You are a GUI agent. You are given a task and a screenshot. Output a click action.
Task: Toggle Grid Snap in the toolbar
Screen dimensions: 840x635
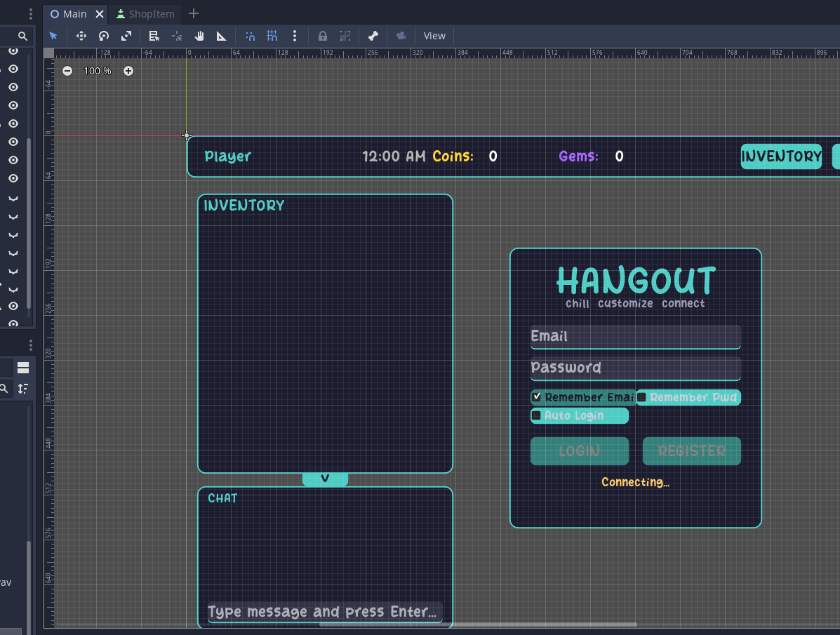tap(272, 36)
